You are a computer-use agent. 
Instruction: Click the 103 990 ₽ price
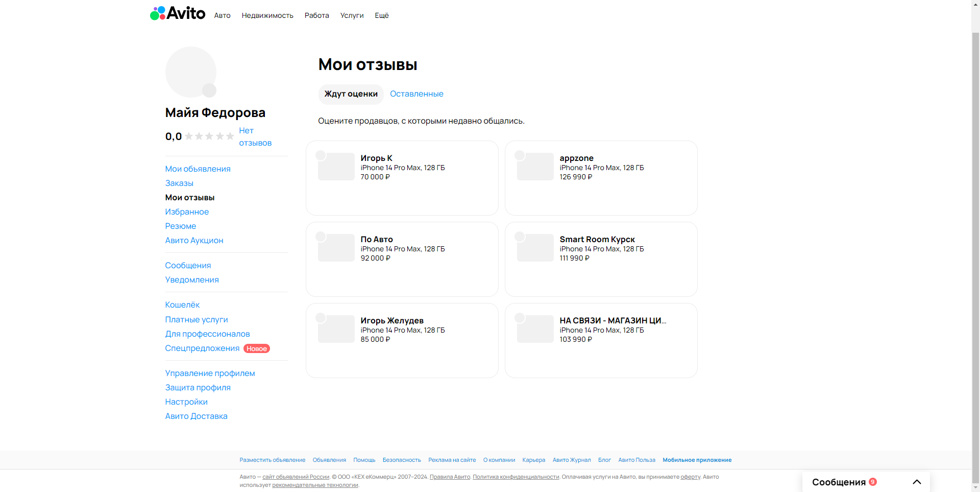pos(576,340)
